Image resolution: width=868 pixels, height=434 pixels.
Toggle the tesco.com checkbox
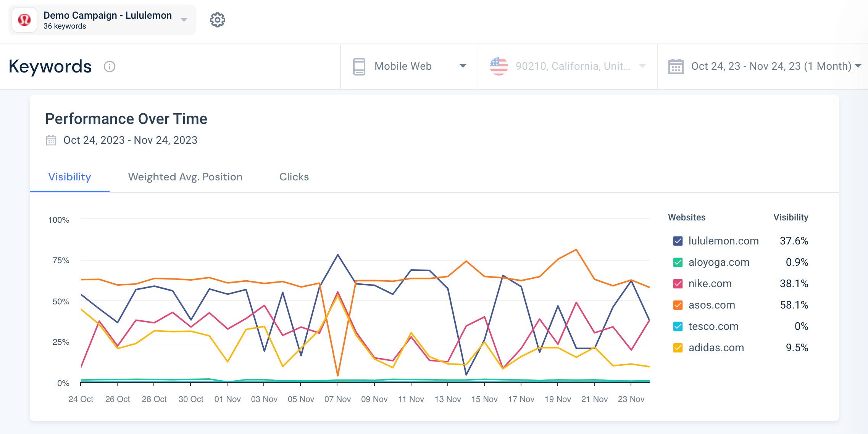[678, 326]
